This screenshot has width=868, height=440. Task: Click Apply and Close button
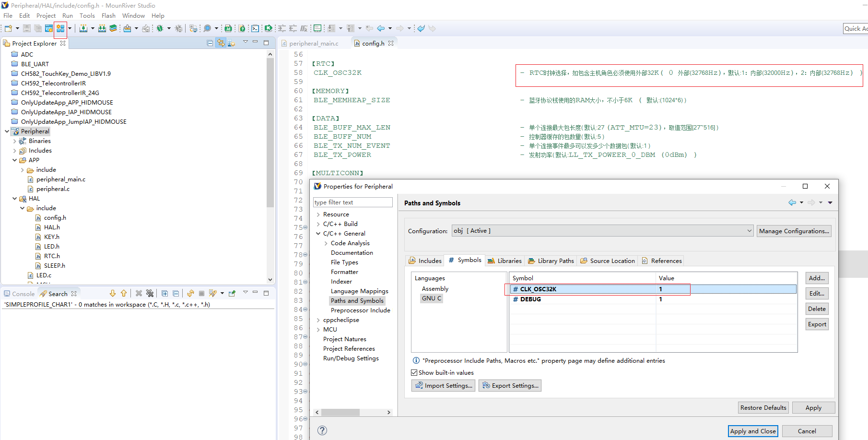[x=753, y=431]
